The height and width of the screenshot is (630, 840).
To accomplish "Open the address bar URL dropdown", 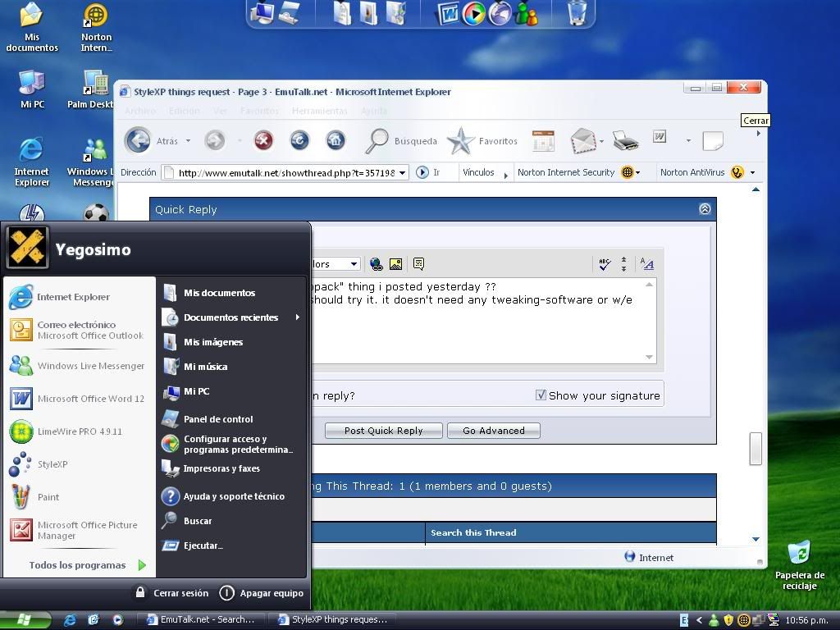I will 402,172.
